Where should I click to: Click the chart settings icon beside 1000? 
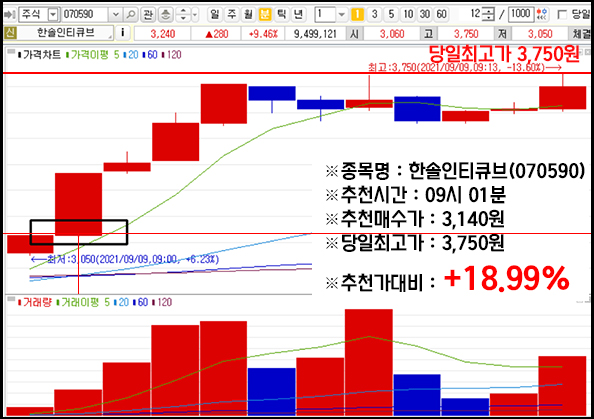coord(542,15)
